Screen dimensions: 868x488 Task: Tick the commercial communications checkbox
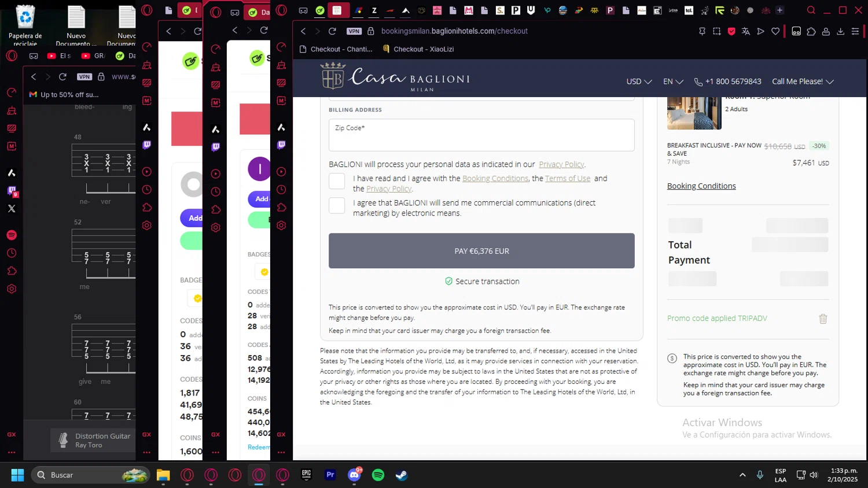click(337, 205)
